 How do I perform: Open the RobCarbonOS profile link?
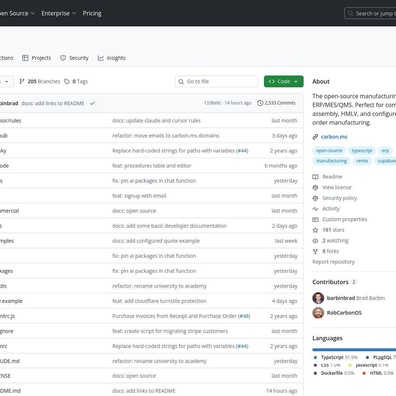[x=344, y=313]
